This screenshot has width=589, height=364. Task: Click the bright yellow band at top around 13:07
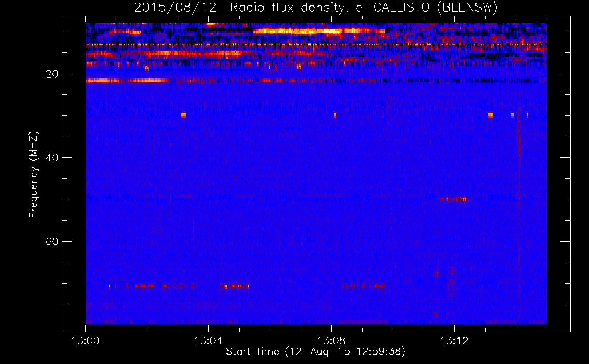(x=319, y=31)
